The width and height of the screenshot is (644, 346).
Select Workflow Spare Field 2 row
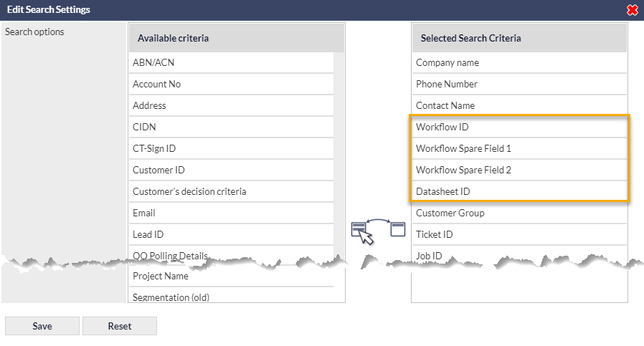pyautogui.click(x=519, y=170)
